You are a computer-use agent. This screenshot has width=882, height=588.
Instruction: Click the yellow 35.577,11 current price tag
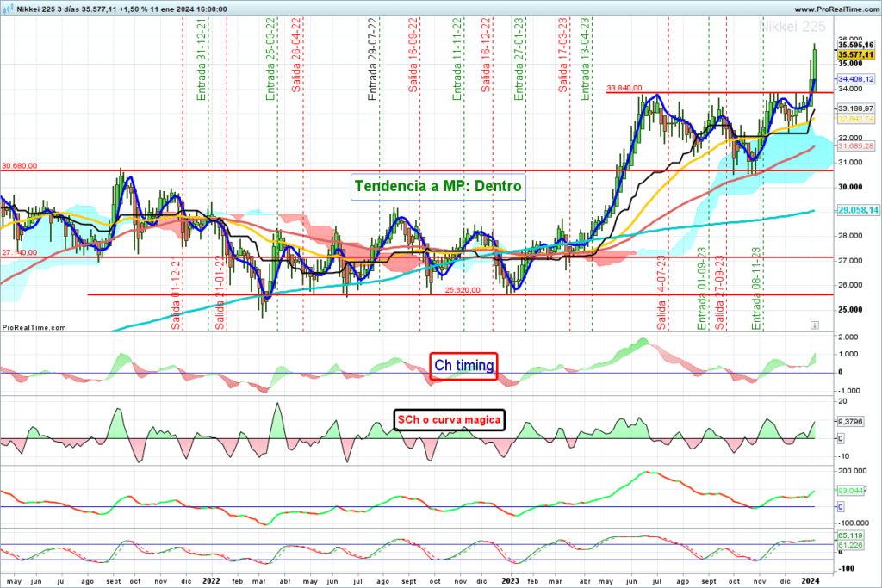click(x=855, y=54)
